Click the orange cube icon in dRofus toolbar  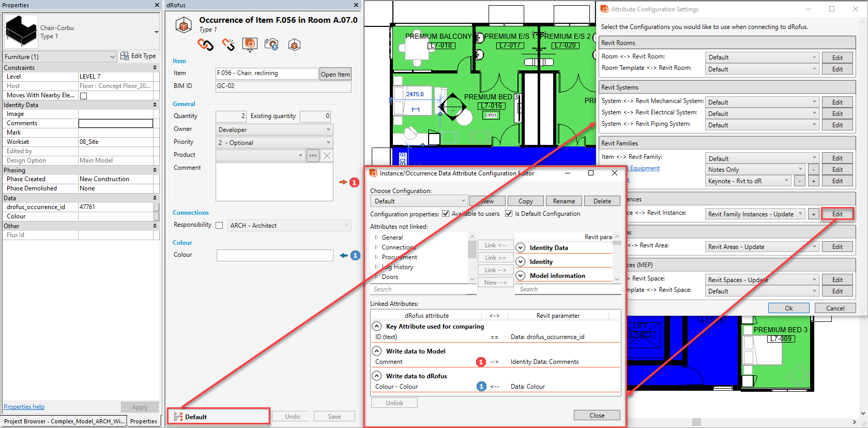[x=294, y=45]
